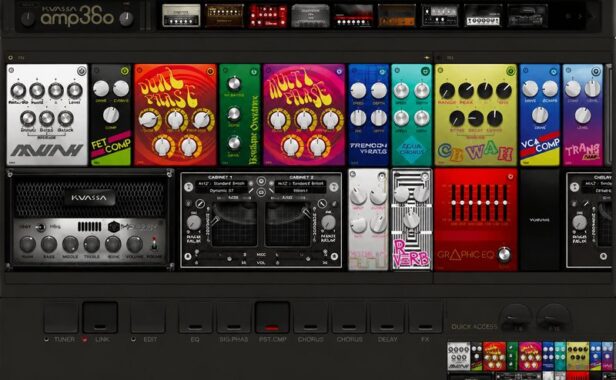Click the first Graphic EQ band slider
Viewport: 616px width, 380px height.
coord(454,203)
